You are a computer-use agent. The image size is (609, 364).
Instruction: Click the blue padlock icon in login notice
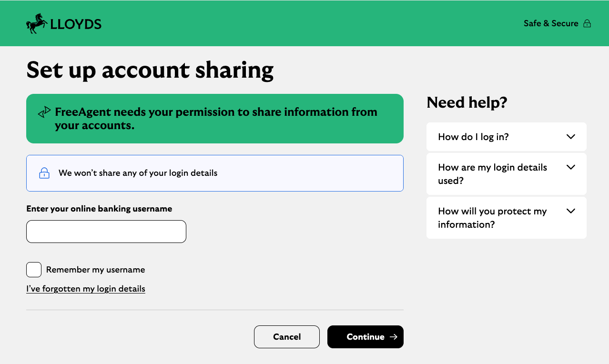(44, 173)
